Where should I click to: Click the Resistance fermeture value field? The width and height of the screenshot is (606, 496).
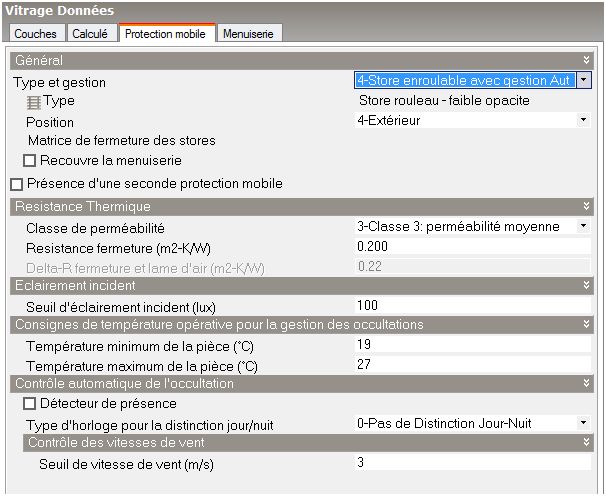pyautogui.click(x=470, y=246)
